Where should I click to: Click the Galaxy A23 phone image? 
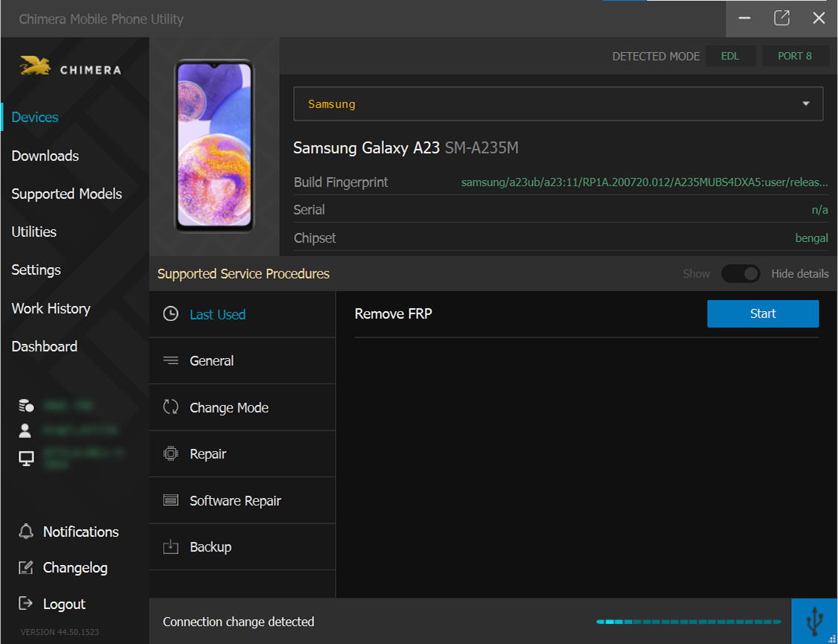point(214,145)
